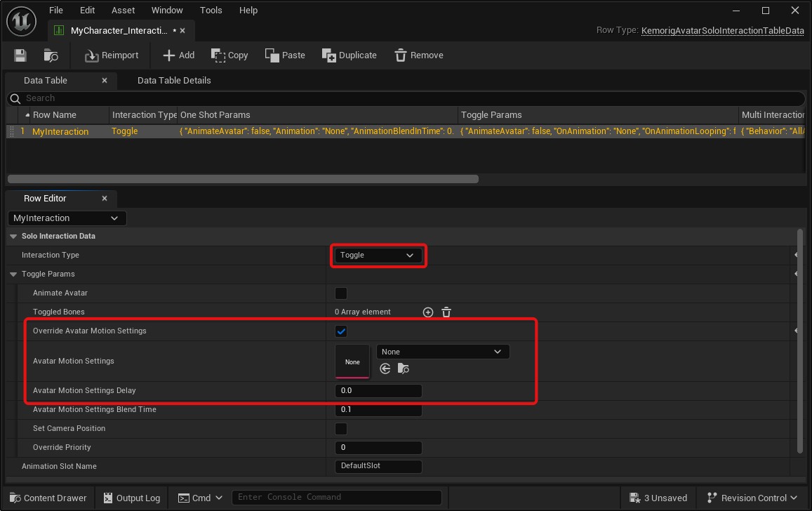
Task: Click Browse to asset in Content Browser icon
Action: click(x=51, y=55)
